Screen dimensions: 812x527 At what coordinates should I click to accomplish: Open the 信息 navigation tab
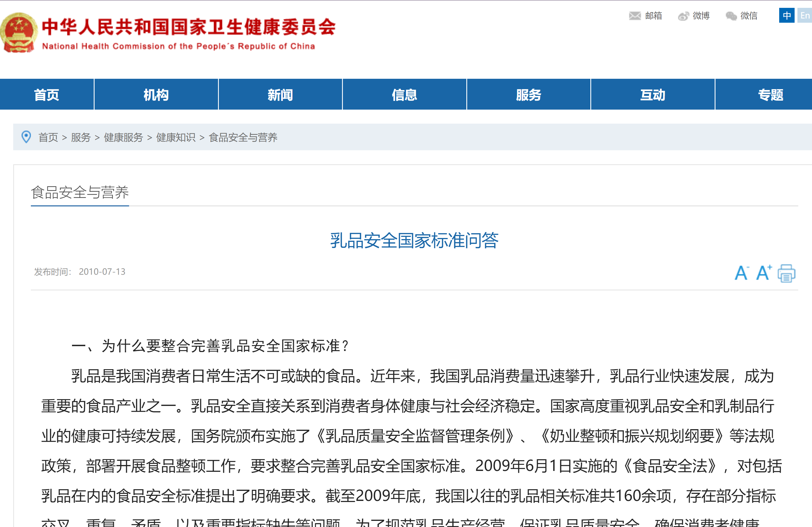click(x=404, y=94)
